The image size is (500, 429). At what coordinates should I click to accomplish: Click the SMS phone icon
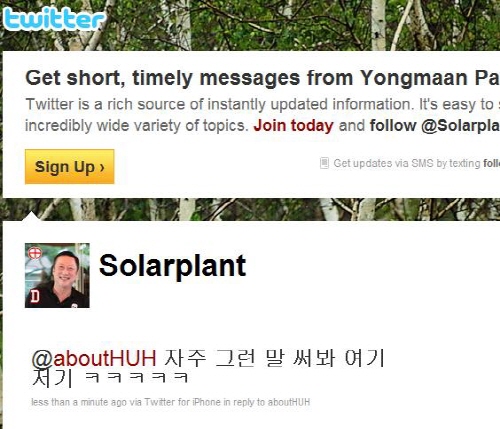pyautogui.click(x=324, y=163)
